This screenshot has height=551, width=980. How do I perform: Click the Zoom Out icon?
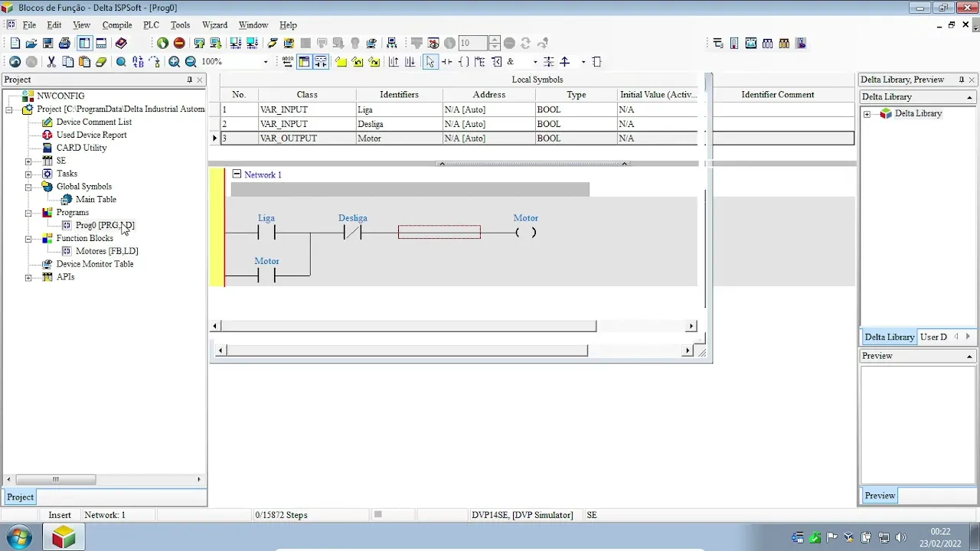click(x=191, y=62)
